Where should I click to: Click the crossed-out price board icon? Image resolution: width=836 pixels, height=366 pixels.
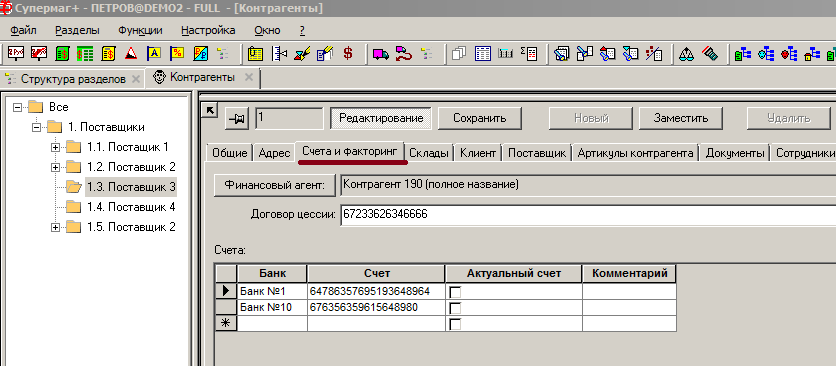click(39, 53)
